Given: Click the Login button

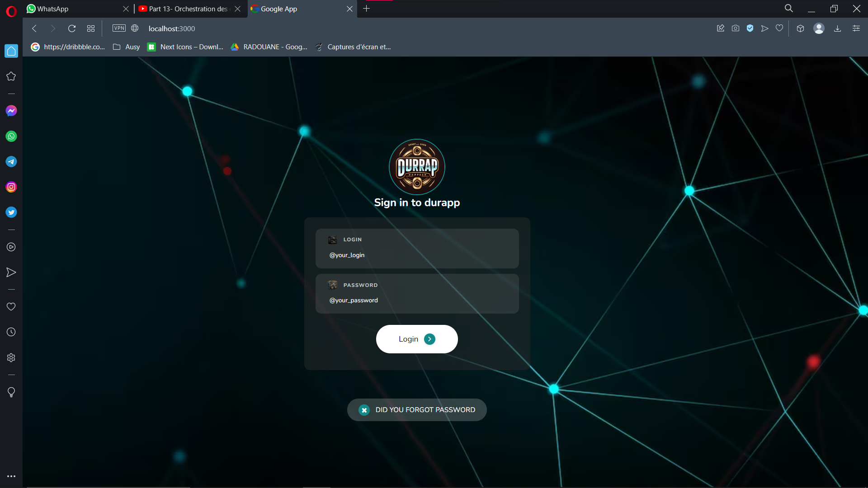Looking at the screenshot, I should [x=416, y=339].
